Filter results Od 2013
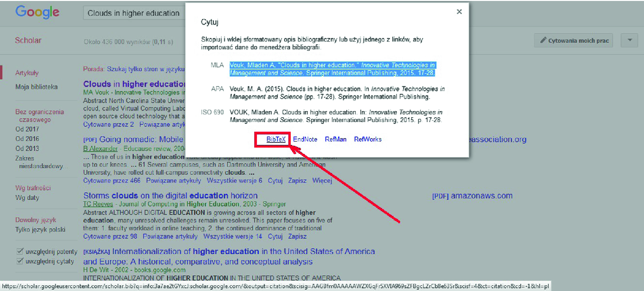 27,149
